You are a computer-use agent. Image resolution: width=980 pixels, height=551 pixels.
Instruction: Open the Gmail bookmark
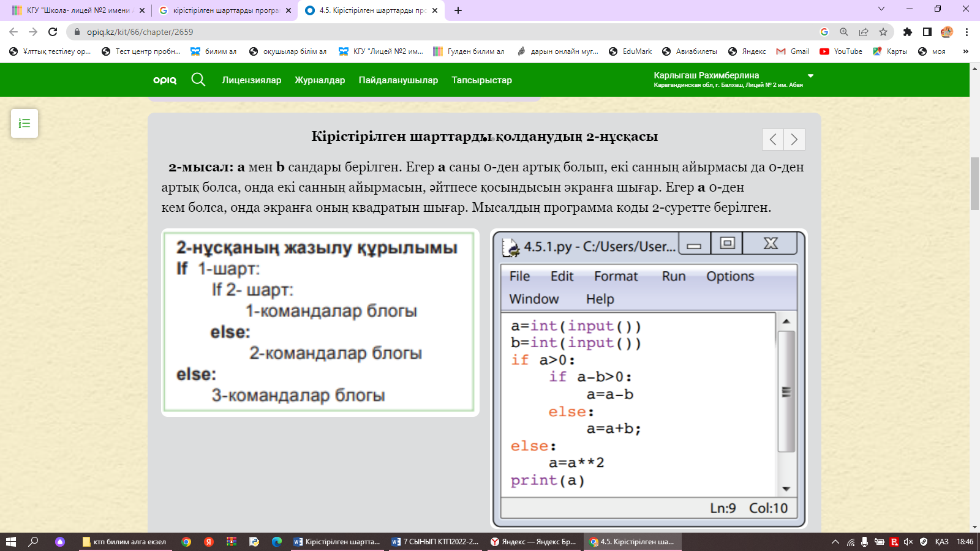pyautogui.click(x=793, y=51)
